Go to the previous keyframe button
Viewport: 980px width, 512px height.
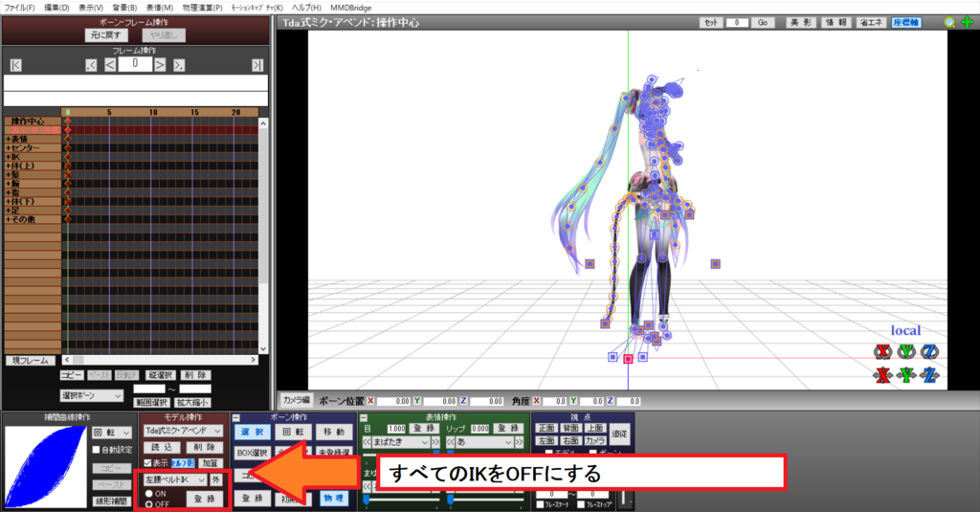coord(91,65)
